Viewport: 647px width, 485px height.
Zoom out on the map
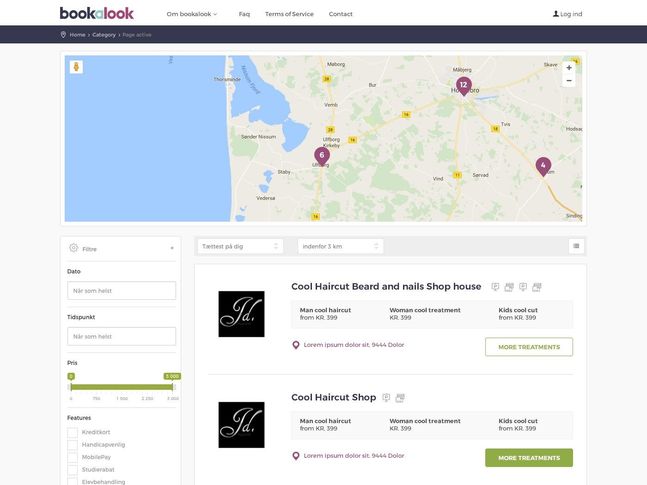569,80
